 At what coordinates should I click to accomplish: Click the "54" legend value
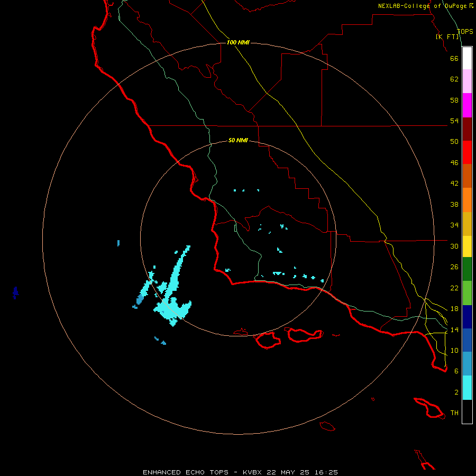[454, 121]
